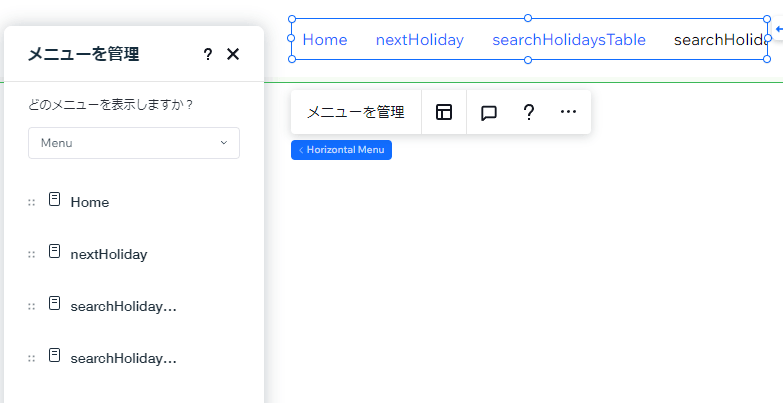Open the Menu selection dropdown
Image resolution: width=783 pixels, height=403 pixels.
coord(134,143)
